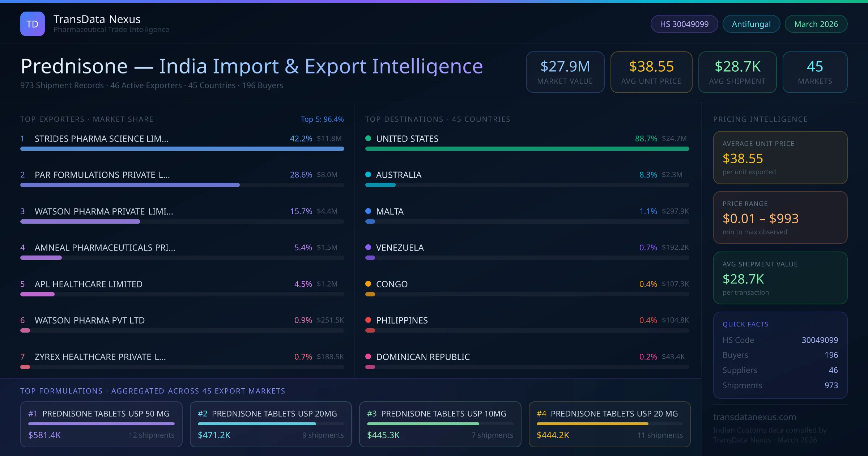
Task: Click the blue Malta dot marker
Action: (x=368, y=211)
